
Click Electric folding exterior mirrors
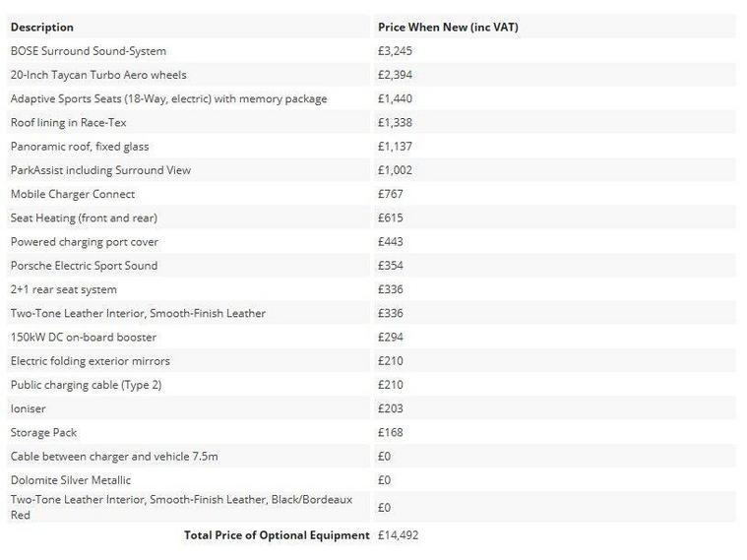point(91,361)
